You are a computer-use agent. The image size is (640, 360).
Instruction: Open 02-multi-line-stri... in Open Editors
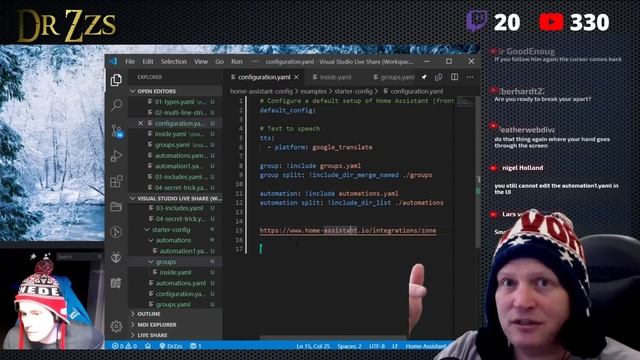(x=176, y=113)
